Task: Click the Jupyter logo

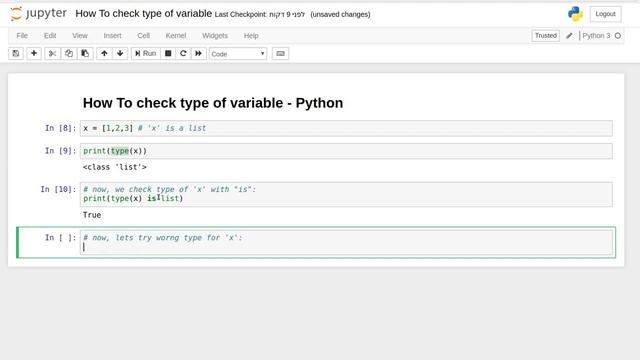Action: 38,13
